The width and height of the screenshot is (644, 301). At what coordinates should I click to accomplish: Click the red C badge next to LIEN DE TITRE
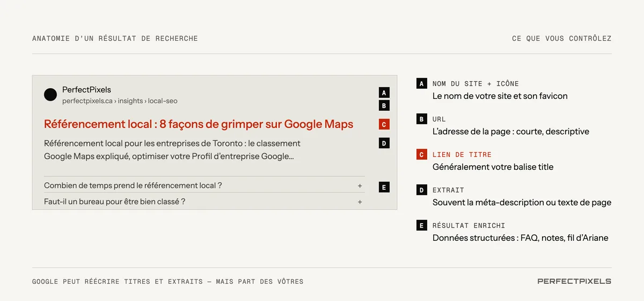coord(421,154)
